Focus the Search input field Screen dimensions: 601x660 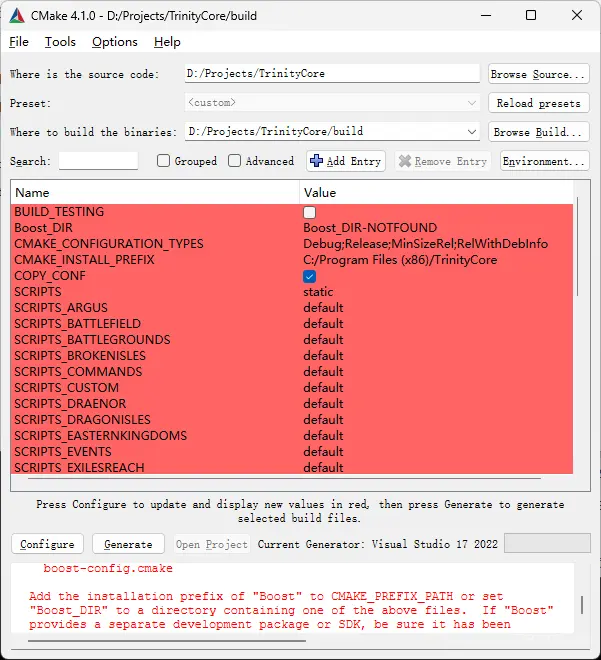98,161
